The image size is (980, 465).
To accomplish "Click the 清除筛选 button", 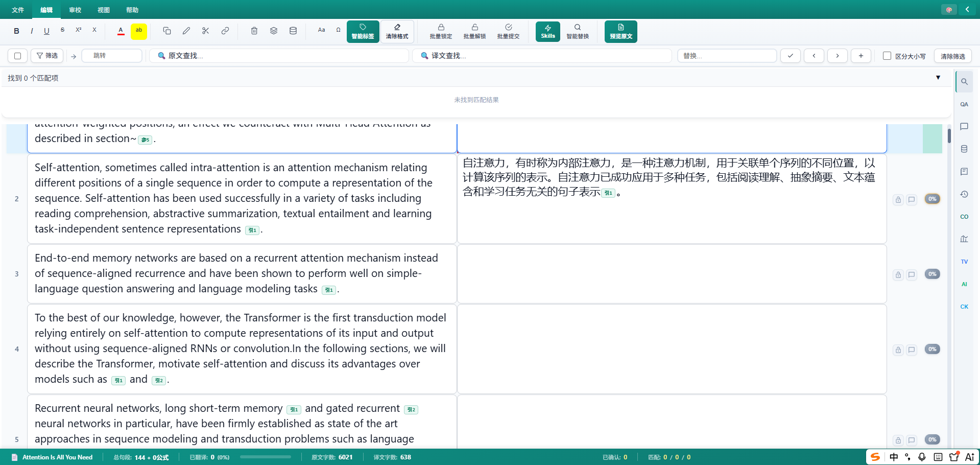I will pyautogui.click(x=953, y=56).
